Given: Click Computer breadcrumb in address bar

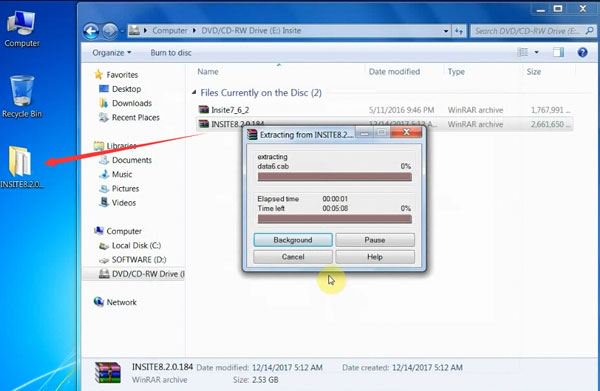Looking at the screenshot, I should (x=170, y=31).
